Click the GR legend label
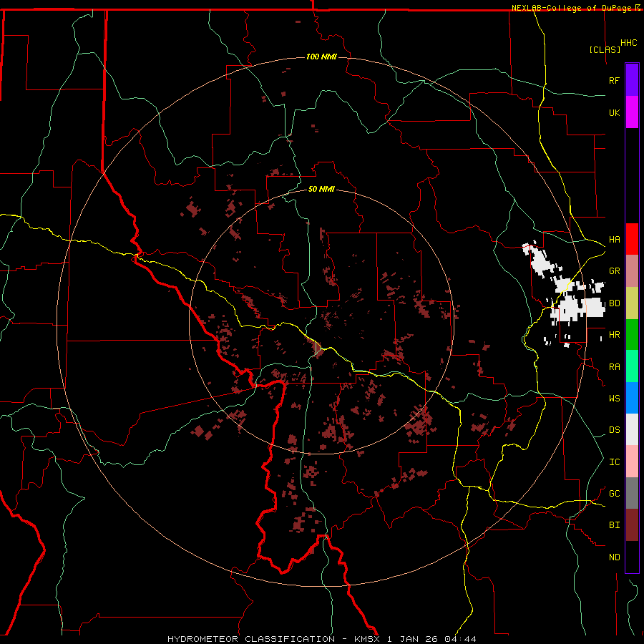Viewport: 644px width, 644px height. point(614,271)
